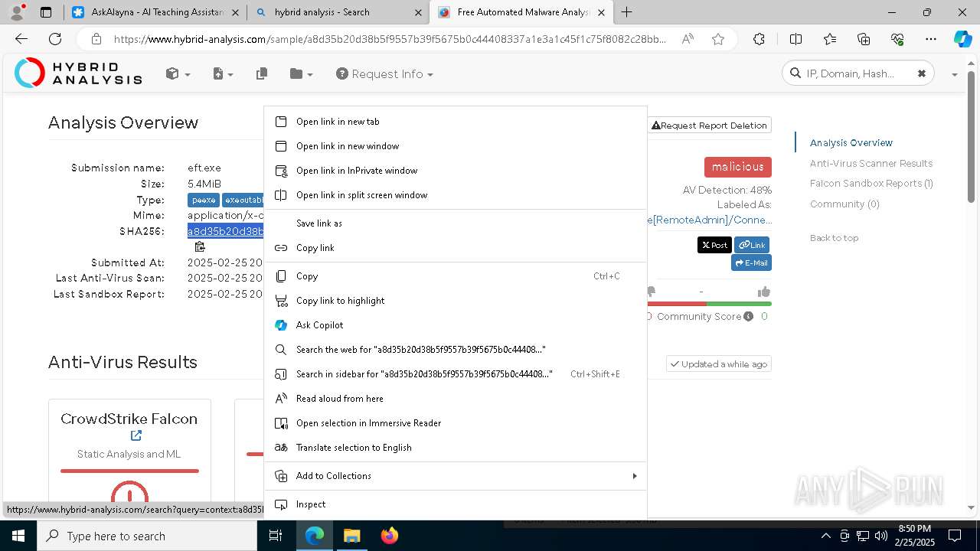The height and width of the screenshot is (551, 980).
Task: Go to Analysis Overview in sidebar
Action: click(x=851, y=142)
